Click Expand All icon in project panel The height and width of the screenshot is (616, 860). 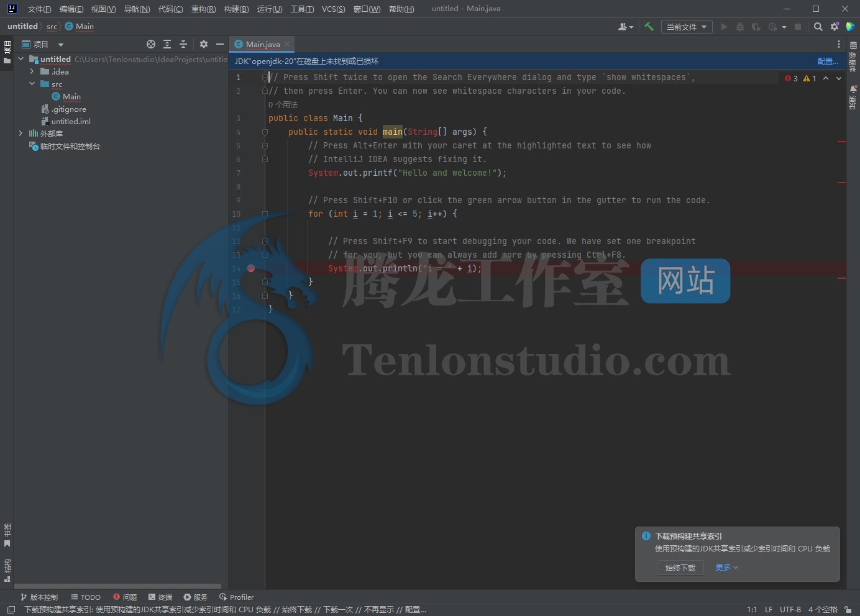(x=167, y=44)
